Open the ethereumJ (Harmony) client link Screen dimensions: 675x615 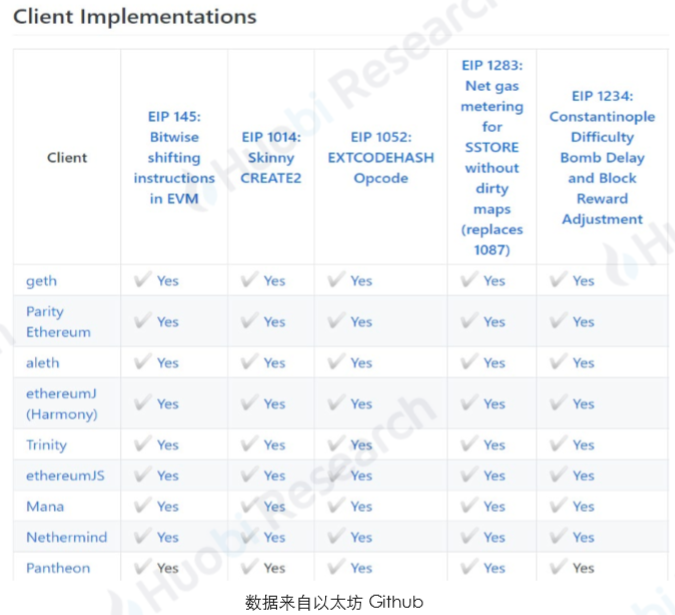[62, 404]
